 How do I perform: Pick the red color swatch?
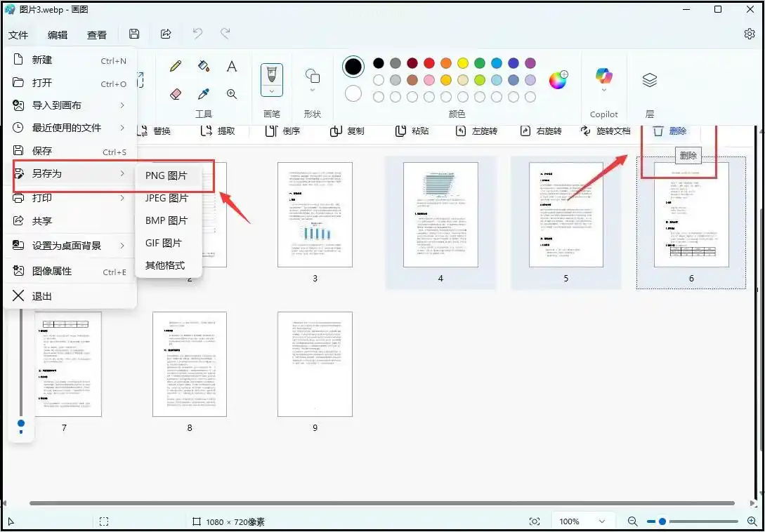429,64
